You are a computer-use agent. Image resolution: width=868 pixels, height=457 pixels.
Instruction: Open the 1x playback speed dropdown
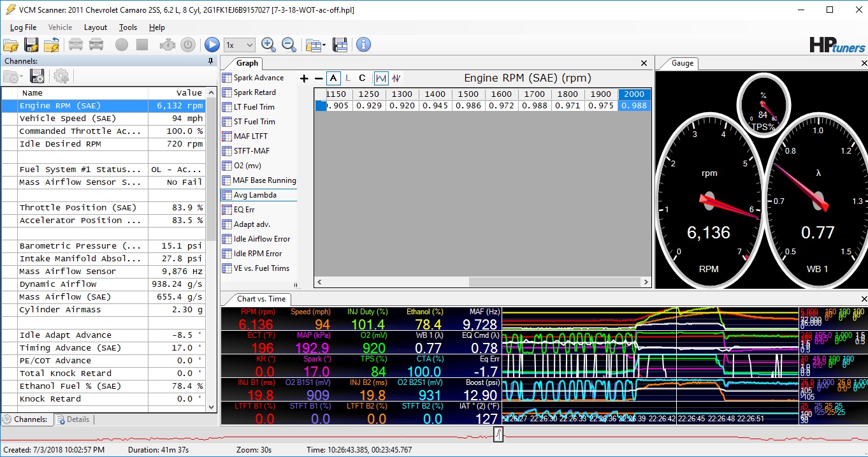tap(240, 45)
